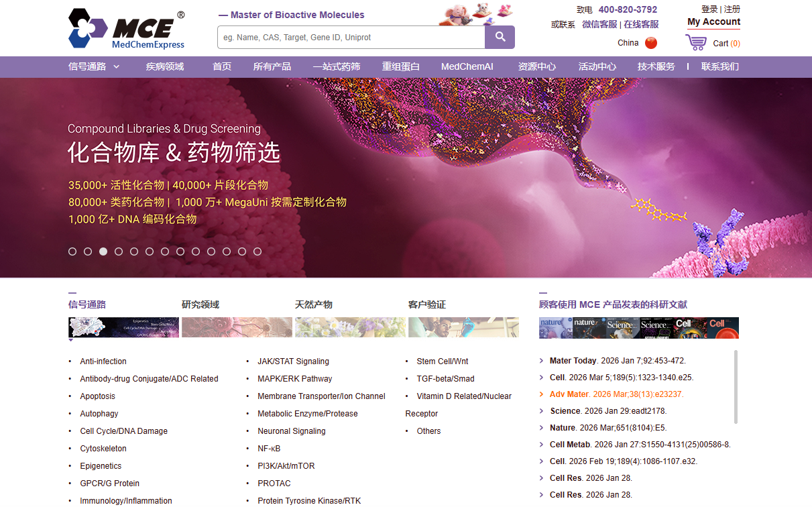The height and width of the screenshot is (507, 812).
Task: Expand the Cell Metab citation arrow
Action: [x=542, y=445]
